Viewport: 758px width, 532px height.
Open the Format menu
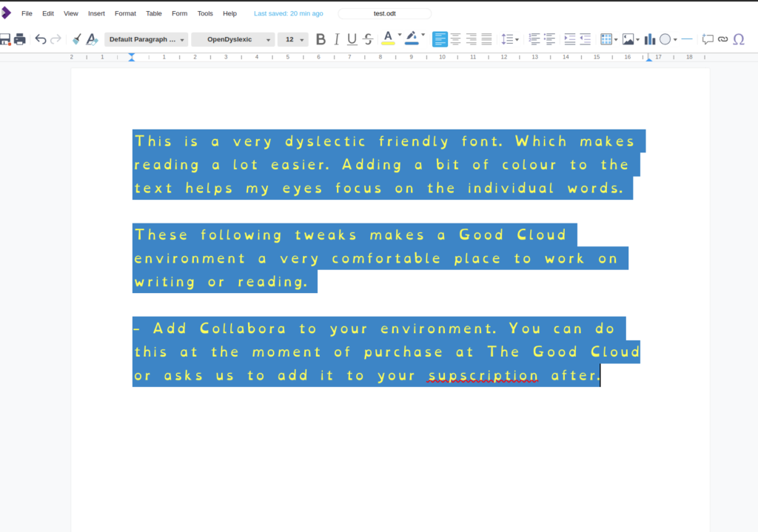point(125,13)
